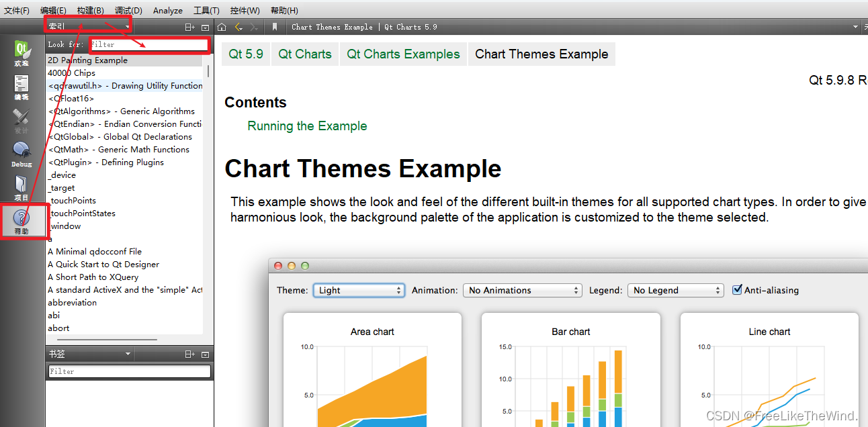Open the 'No Animations' combo in example image
The width and height of the screenshot is (868, 427).
[523, 290]
